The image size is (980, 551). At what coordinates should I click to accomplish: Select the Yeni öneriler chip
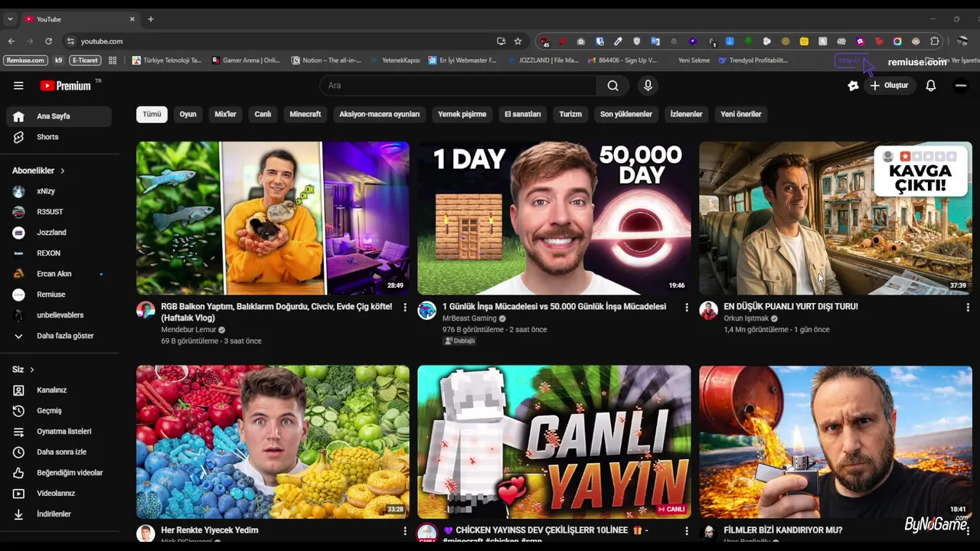[740, 114]
